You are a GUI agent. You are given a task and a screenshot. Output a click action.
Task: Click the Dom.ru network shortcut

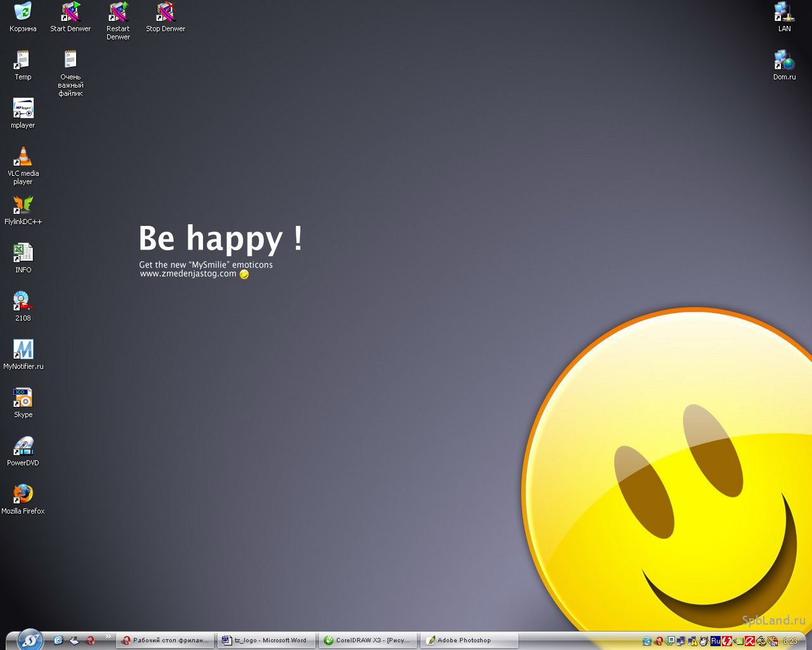[x=784, y=61]
